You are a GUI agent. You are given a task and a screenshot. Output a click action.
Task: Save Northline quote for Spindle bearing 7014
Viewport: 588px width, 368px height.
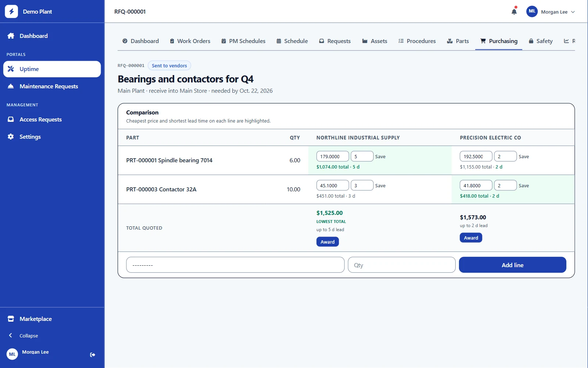point(380,156)
